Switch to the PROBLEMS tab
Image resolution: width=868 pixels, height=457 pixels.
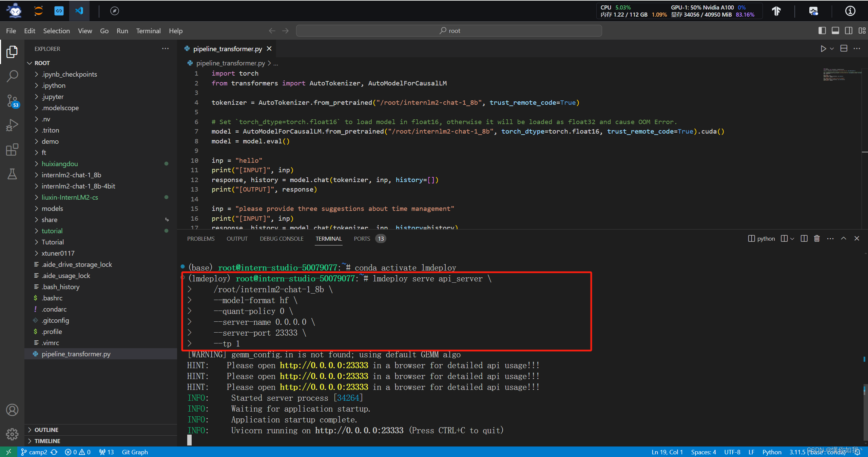(201, 239)
